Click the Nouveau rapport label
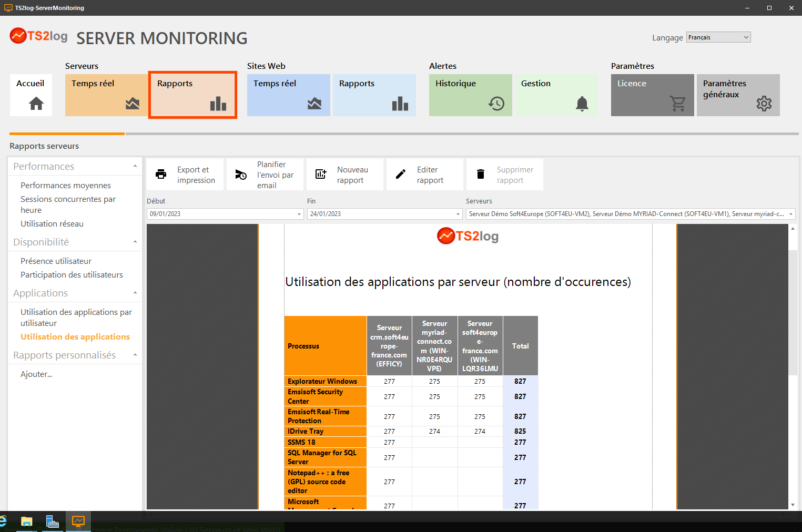The height and width of the screenshot is (532, 802). pos(352,175)
